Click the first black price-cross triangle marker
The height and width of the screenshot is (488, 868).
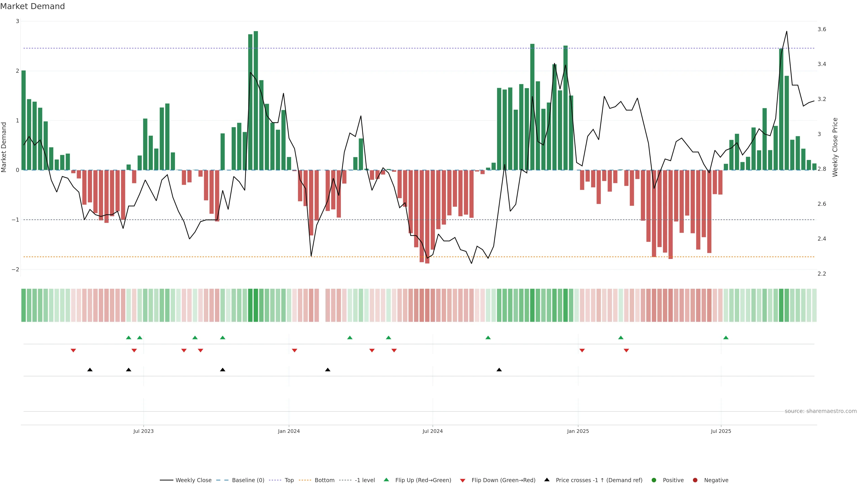click(x=90, y=370)
